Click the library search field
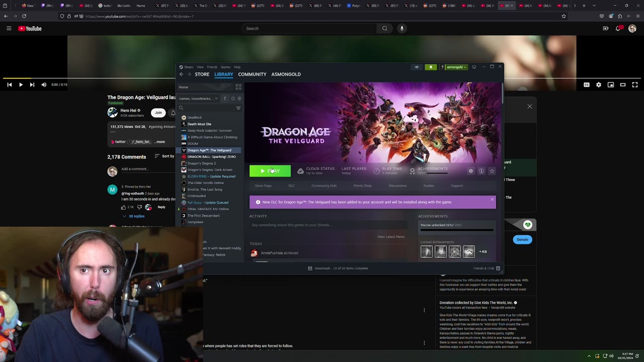The height and width of the screenshot is (362, 644). [206, 108]
